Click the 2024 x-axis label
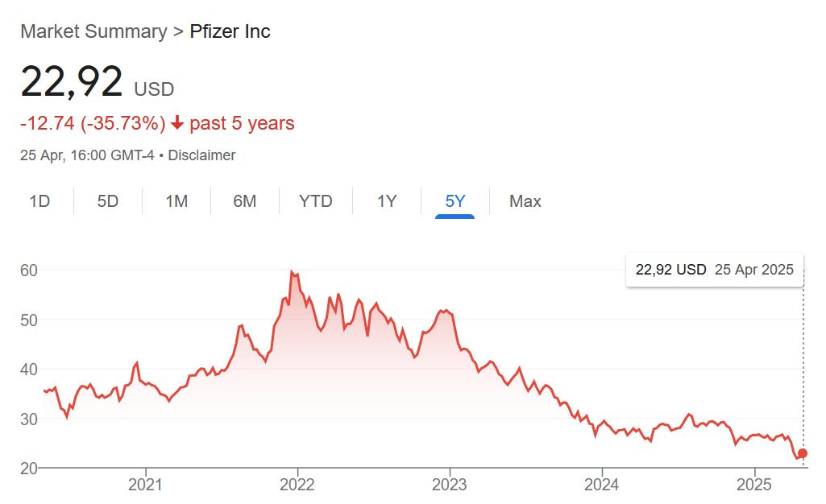The height and width of the screenshot is (504, 826). [602, 485]
